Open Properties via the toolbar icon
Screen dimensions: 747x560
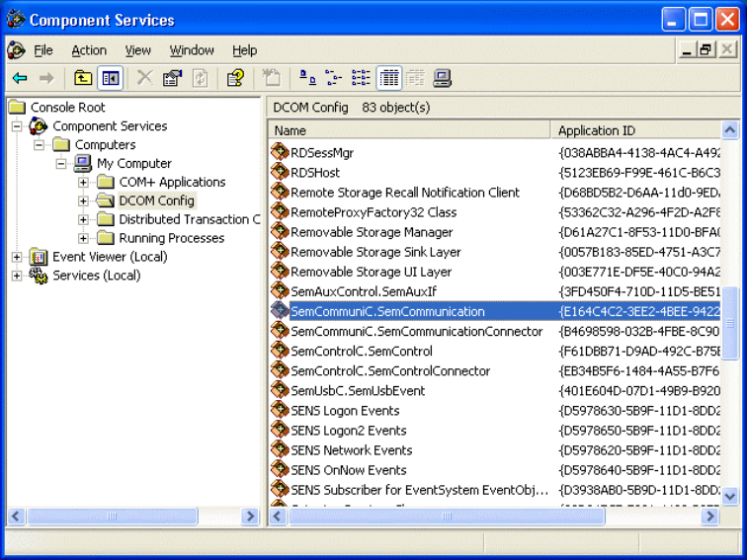point(173,78)
